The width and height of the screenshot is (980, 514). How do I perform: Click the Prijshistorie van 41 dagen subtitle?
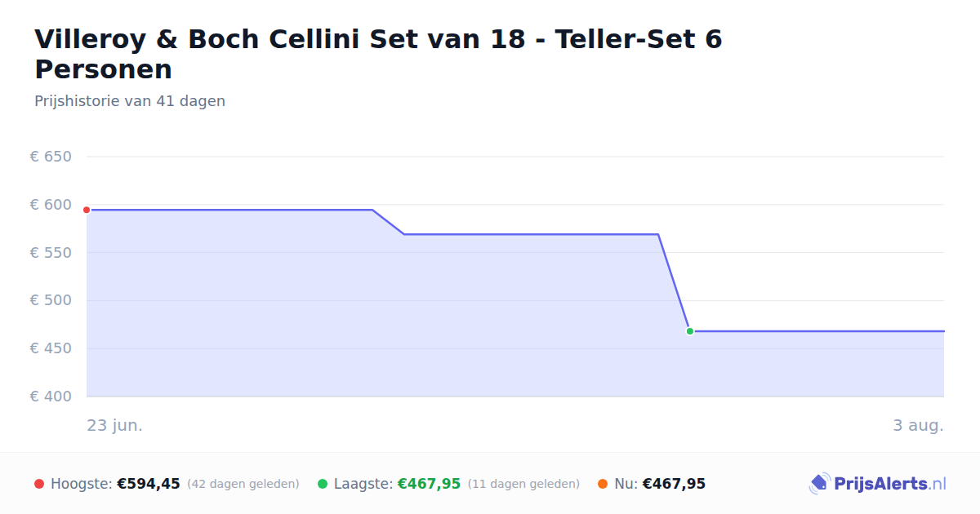(x=130, y=101)
